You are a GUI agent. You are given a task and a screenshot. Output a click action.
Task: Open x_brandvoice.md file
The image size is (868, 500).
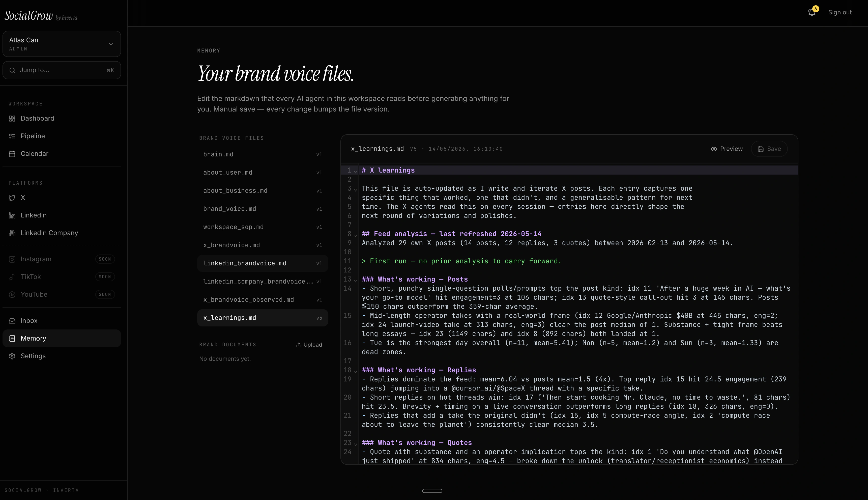(x=263, y=245)
